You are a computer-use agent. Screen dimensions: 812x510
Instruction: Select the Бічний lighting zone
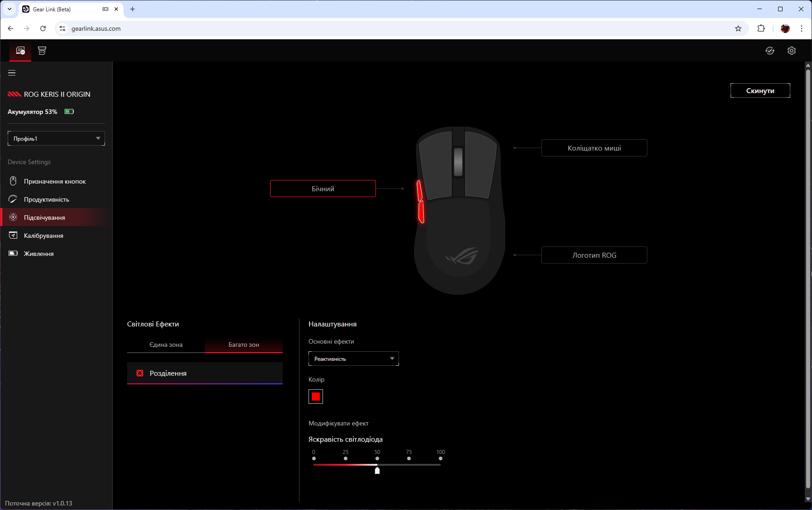point(323,189)
